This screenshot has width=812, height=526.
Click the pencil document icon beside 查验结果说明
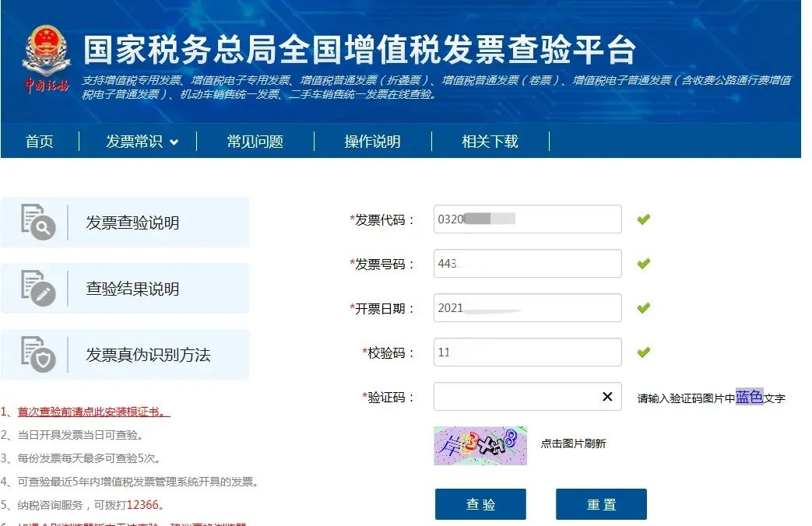[38, 289]
